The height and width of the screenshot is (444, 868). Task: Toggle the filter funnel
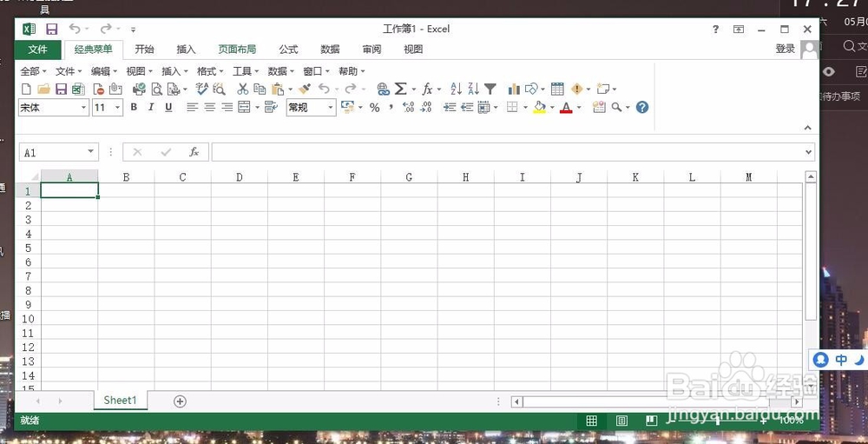point(490,89)
